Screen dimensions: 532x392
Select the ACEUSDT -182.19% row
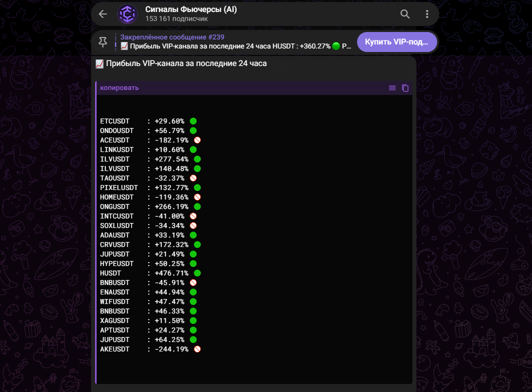tap(150, 140)
